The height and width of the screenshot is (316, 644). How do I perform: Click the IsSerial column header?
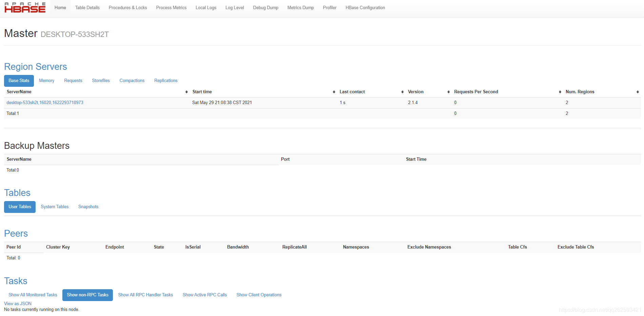coord(193,247)
